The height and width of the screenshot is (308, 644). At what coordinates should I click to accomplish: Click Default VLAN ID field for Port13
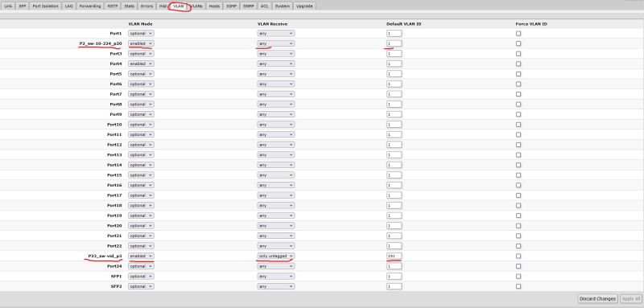pos(394,154)
